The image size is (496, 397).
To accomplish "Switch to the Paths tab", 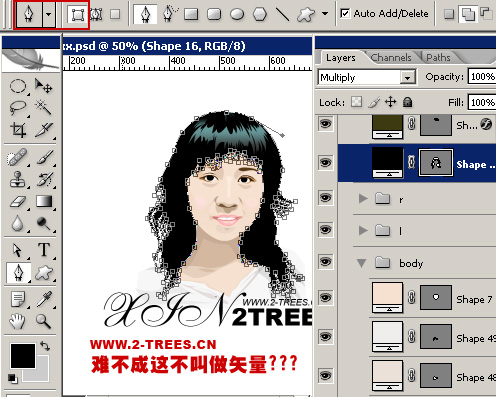I will 438,58.
